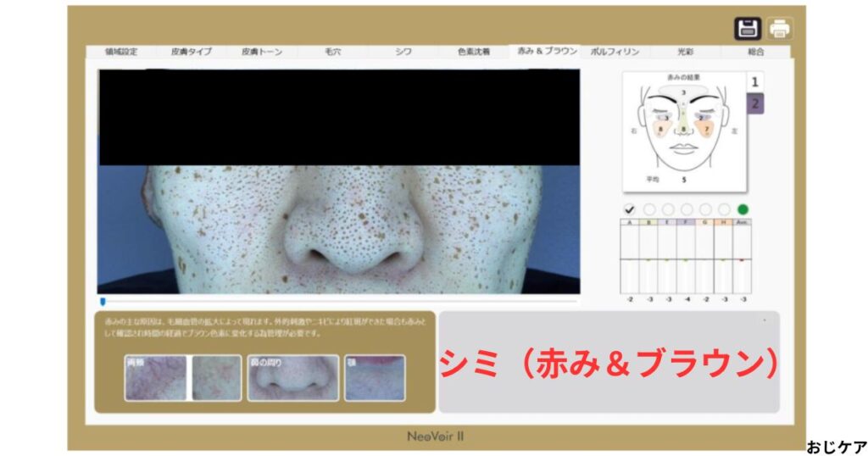Click the red シミ（赤み＆ブラウン） caption
Image resolution: width=868 pixels, height=456 pixels.
[609, 364]
